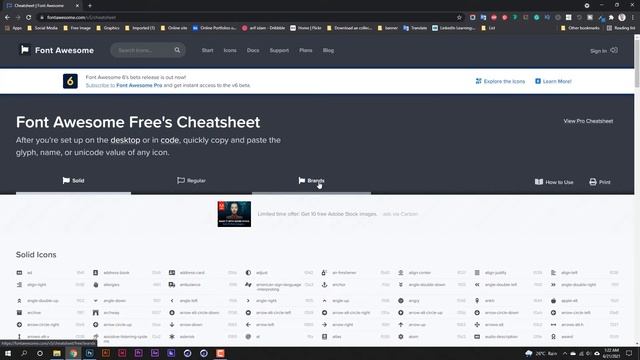Click View Pro Cheatsheet link

click(x=588, y=121)
